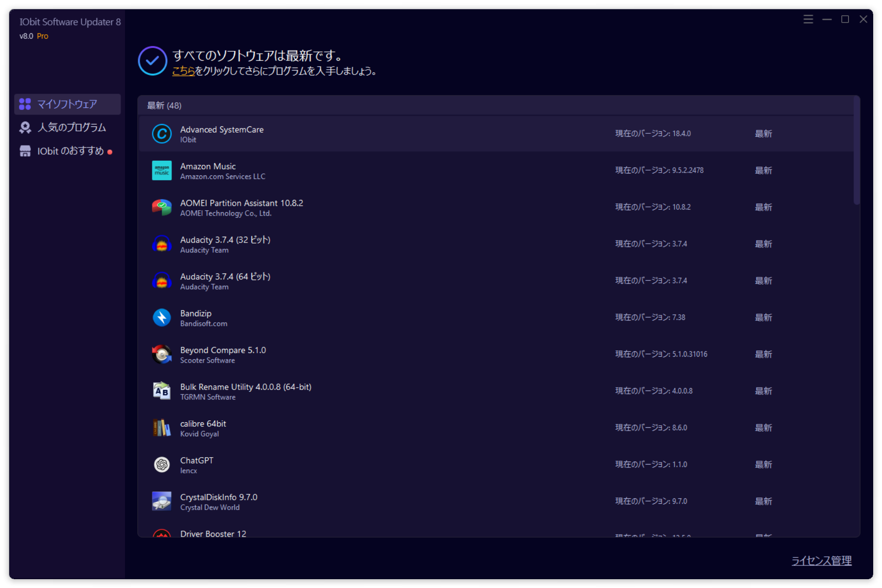
Task: Click the software list scrollbar thumb
Action: point(857,150)
